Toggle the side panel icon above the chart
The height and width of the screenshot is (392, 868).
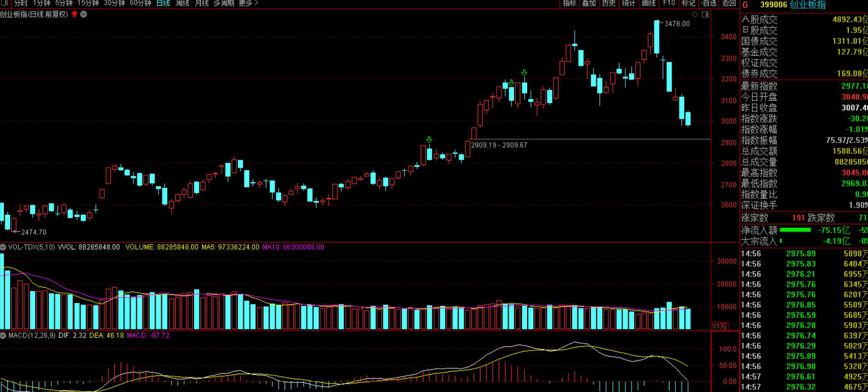point(705,15)
